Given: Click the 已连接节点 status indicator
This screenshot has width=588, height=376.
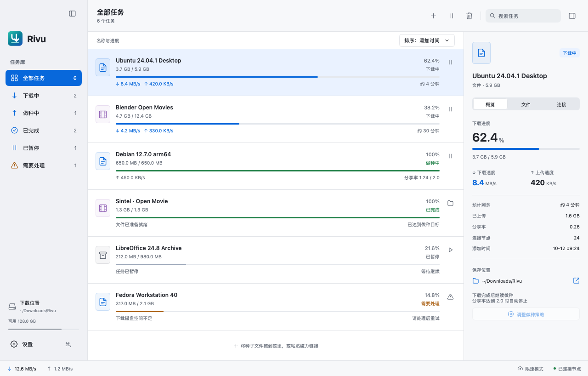Looking at the screenshot, I should click(x=567, y=369).
